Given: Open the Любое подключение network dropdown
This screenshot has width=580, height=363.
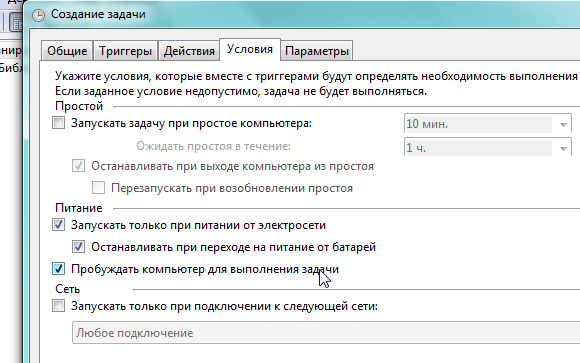Looking at the screenshot, I should 326,333.
